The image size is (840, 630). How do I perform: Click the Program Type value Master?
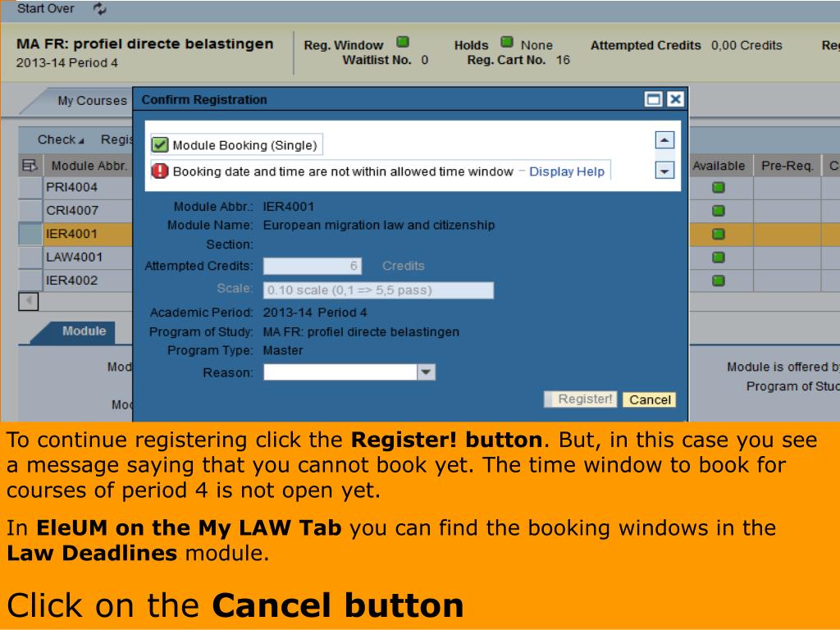click(283, 350)
